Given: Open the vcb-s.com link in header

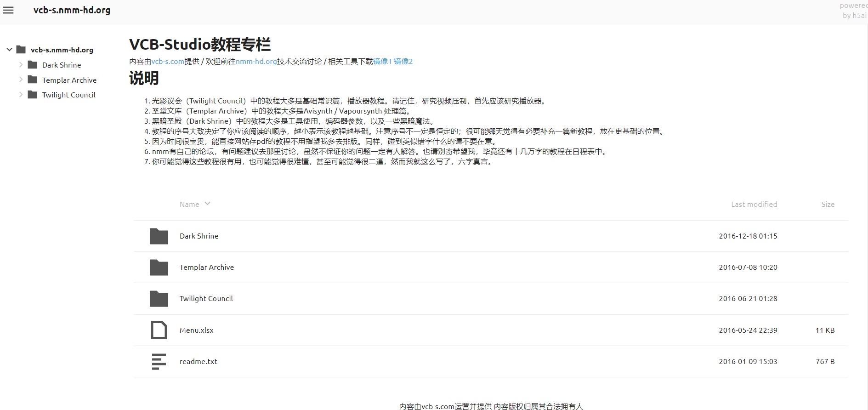Looking at the screenshot, I should coord(168,62).
